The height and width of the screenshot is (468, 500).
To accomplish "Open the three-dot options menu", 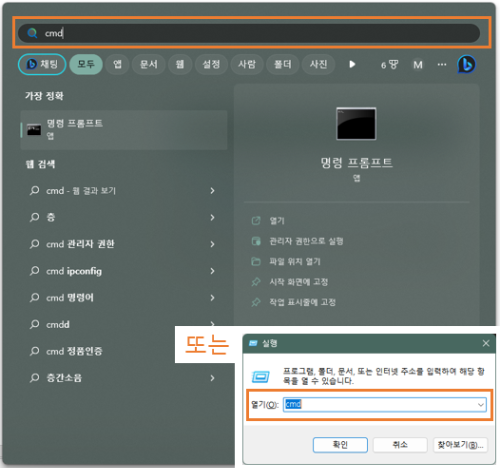I will click(x=442, y=64).
